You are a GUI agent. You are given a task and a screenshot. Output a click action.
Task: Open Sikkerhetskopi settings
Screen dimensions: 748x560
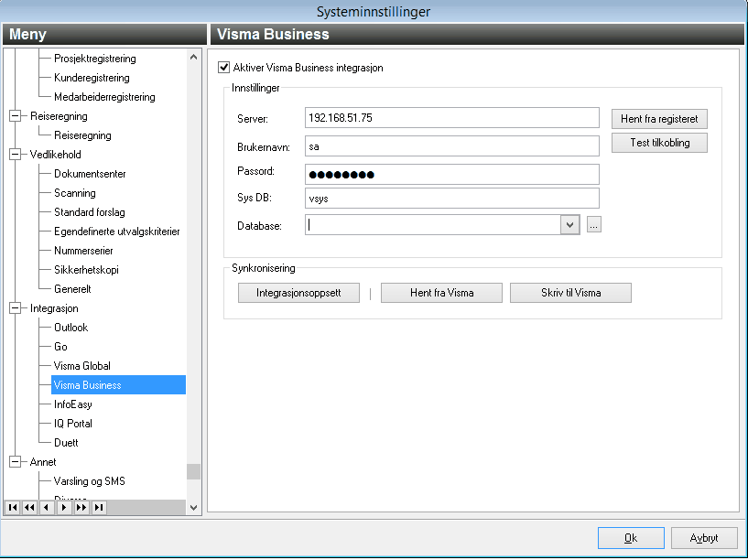coord(86,270)
